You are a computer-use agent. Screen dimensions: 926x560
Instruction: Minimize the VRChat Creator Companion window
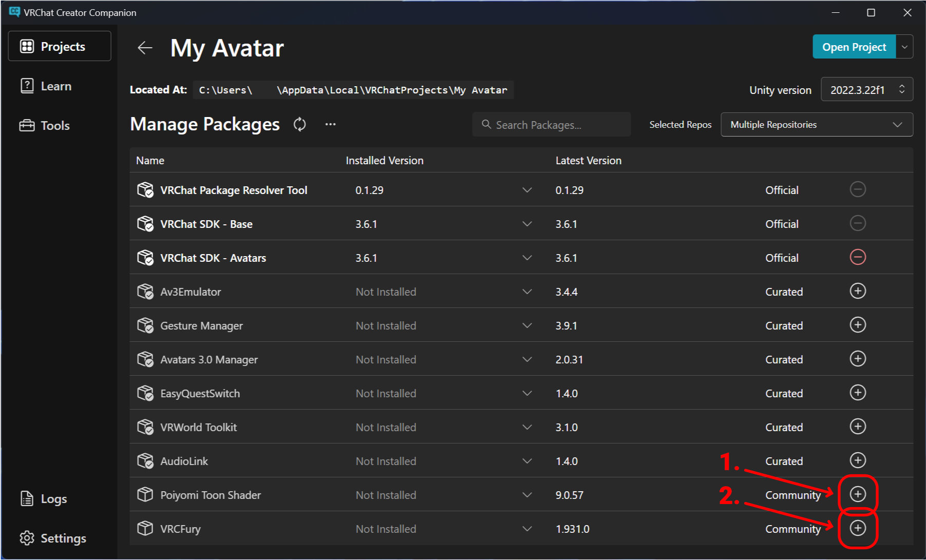(x=836, y=12)
